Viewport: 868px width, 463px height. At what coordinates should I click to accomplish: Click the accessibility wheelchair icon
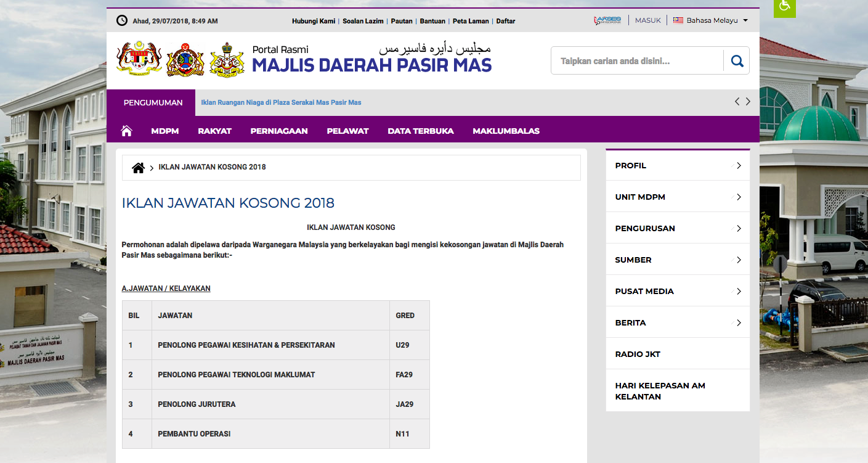point(784,7)
